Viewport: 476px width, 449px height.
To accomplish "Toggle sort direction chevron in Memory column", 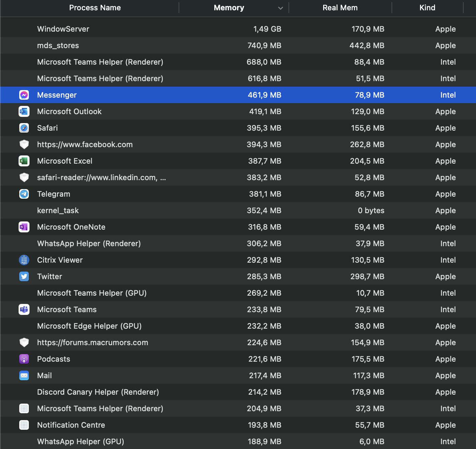I will click(281, 8).
